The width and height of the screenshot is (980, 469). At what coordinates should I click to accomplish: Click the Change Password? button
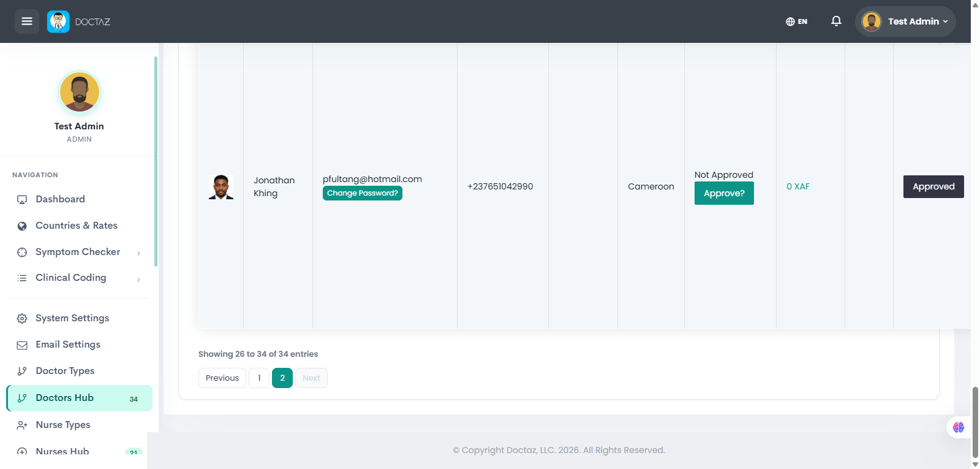363,193
